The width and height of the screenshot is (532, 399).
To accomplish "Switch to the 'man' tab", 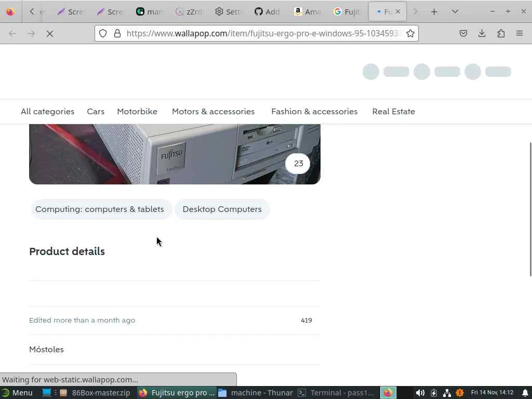I will coord(149,11).
